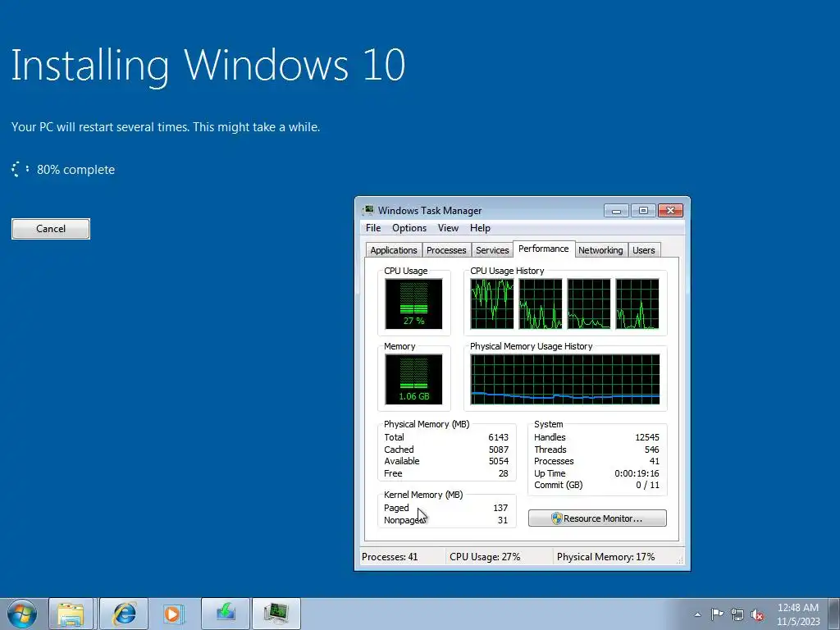This screenshot has height=630, width=840.
Task: Open the File menu
Action: pos(373,228)
